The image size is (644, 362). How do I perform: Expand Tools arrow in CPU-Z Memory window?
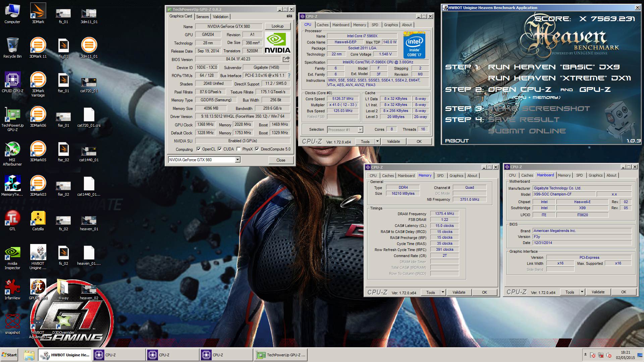coord(443,292)
